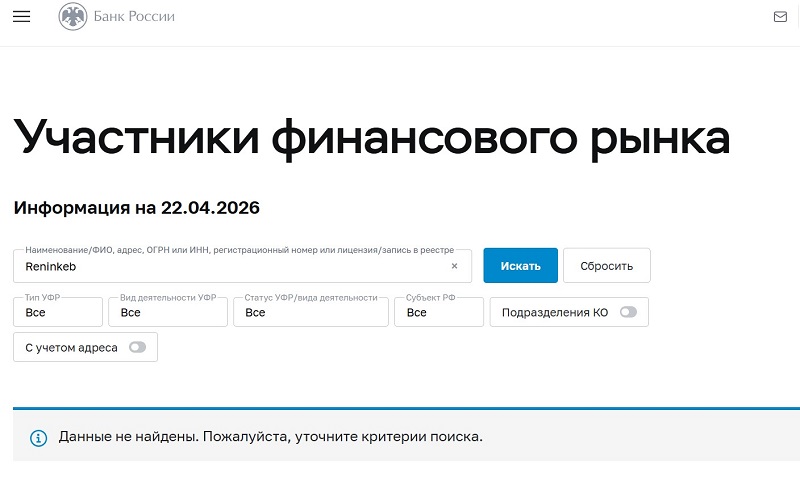Viewport: 800px width, 482px height.
Task: Open the Статус УФР/вида деятельности dropdown
Action: pyautogui.click(x=311, y=312)
